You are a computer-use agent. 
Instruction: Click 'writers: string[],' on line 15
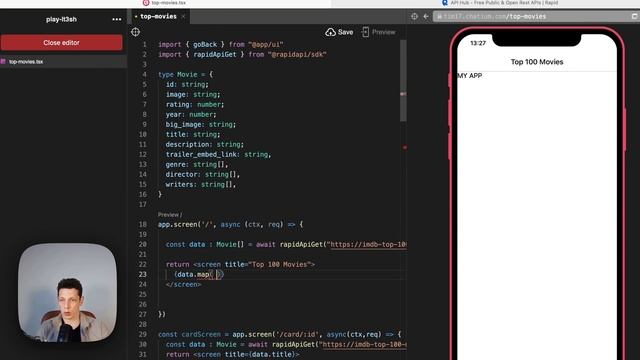coord(201,184)
